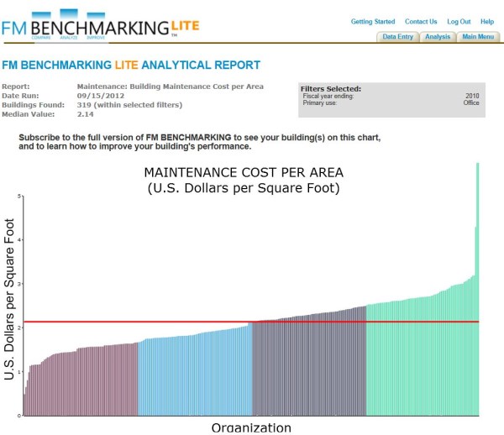
Task: Click the y-axis tick label 5
Action: 19,196
